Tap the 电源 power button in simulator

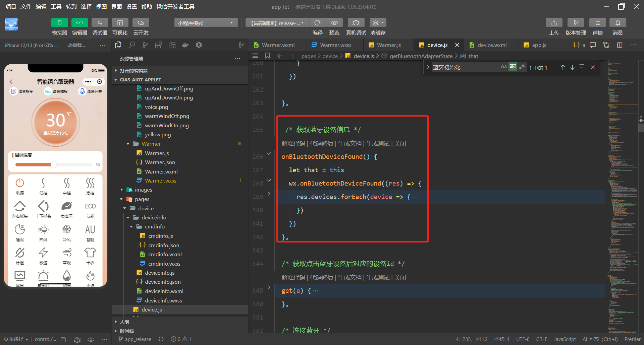(20, 183)
